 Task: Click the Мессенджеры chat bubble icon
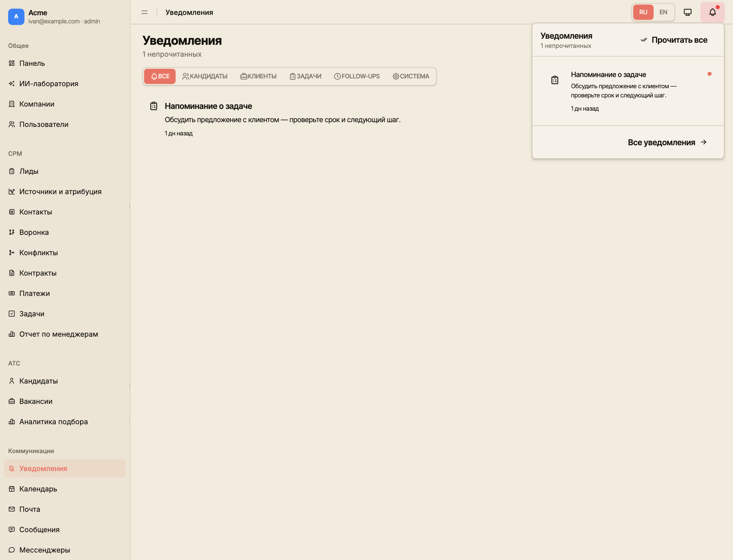12,550
